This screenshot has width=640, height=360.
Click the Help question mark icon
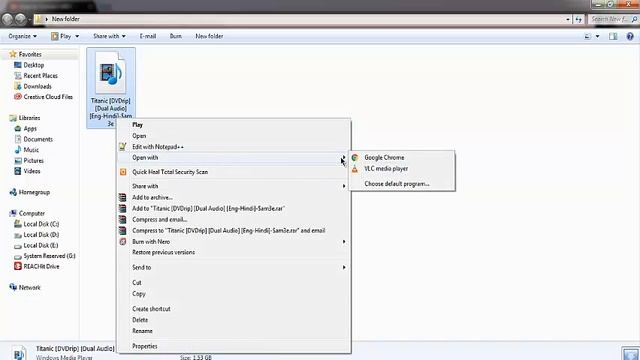pyautogui.click(x=630, y=36)
